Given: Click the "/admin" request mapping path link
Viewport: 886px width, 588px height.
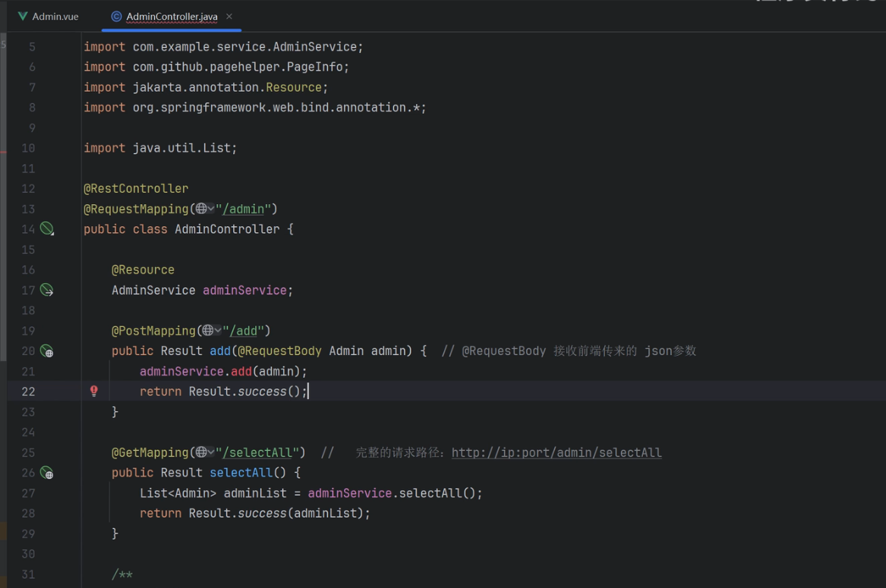Looking at the screenshot, I should (244, 209).
